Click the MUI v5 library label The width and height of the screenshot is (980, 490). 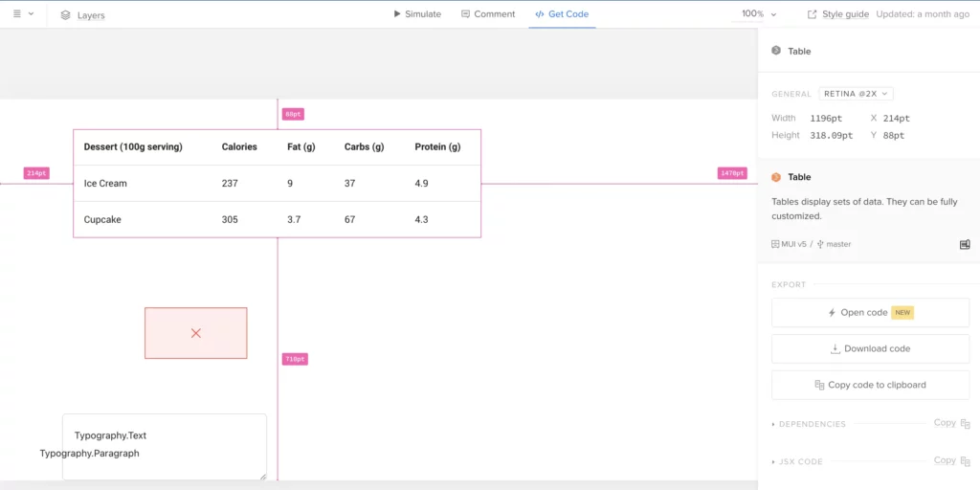click(x=789, y=244)
